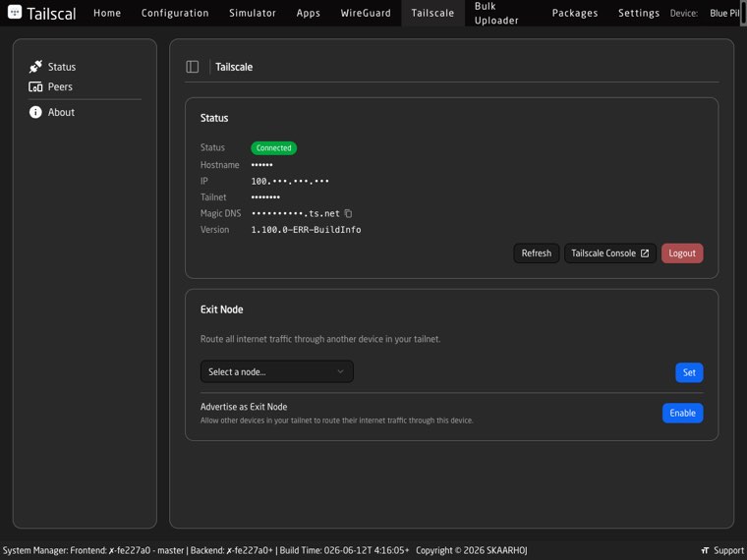Click the Device: Blue Pill label
Viewport: 747px width, 560px height.
tap(705, 14)
